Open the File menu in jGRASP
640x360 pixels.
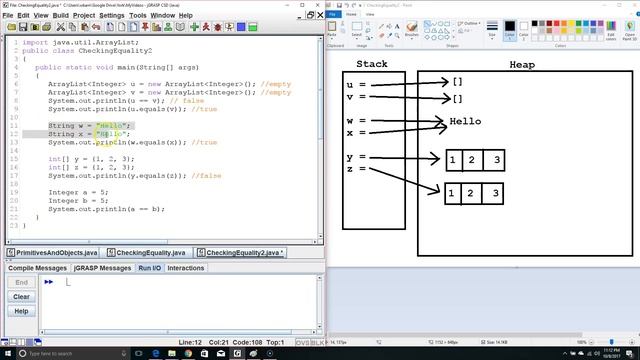click(8, 16)
